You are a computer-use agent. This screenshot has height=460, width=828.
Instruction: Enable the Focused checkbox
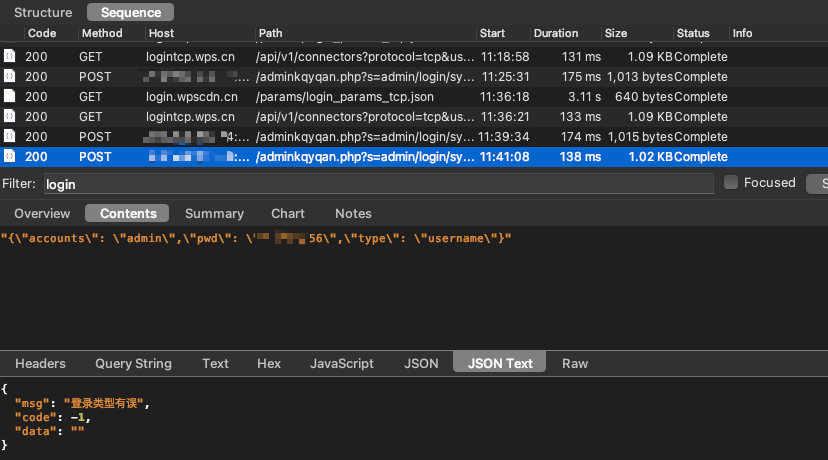pos(730,182)
